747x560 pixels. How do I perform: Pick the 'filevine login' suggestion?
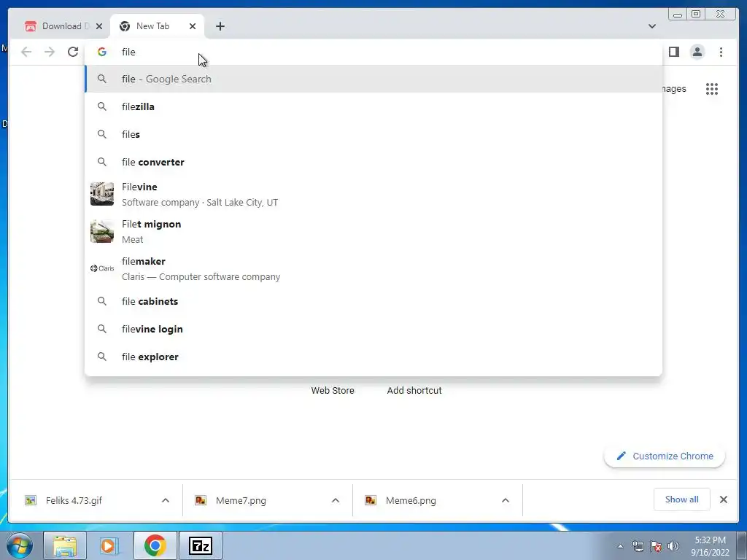[373, 329]
